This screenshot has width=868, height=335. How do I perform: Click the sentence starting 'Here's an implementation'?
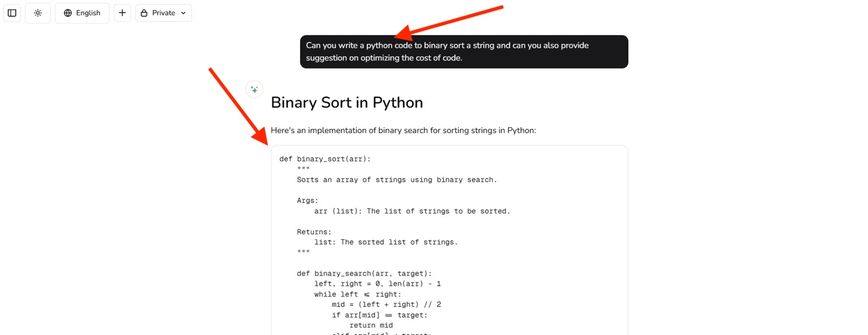403,130
